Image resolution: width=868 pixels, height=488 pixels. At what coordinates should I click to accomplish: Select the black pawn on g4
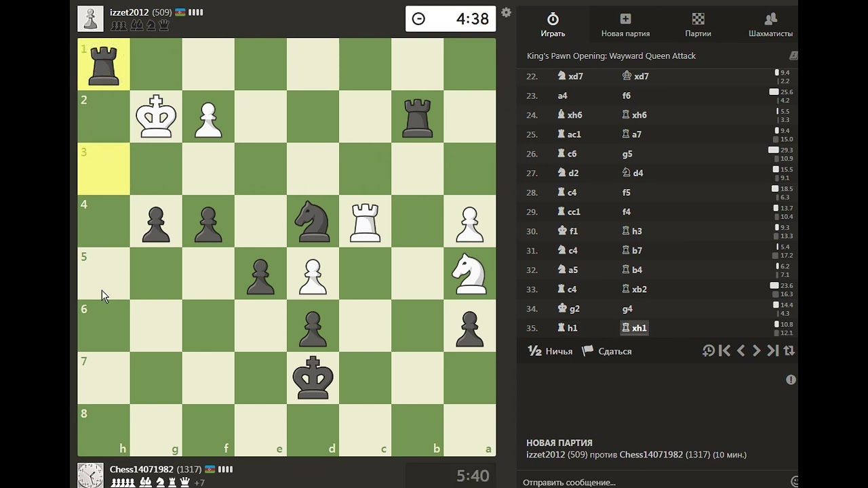(x=156, y=220)
